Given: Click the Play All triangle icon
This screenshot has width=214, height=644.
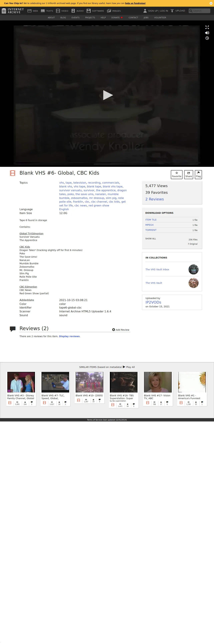Looking at the screenshot, I should pyautogui.click(x=124, y=367).
